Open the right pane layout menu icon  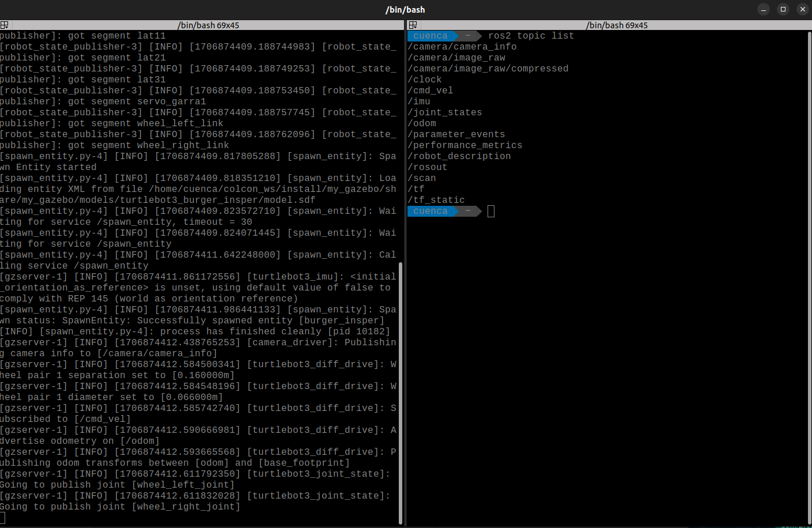pyautogui.click(x=413, y=25)
